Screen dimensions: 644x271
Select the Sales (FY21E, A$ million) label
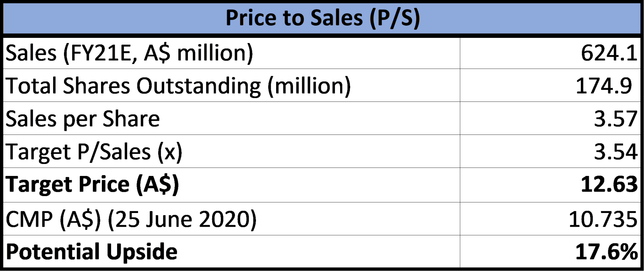coord(129,53)
